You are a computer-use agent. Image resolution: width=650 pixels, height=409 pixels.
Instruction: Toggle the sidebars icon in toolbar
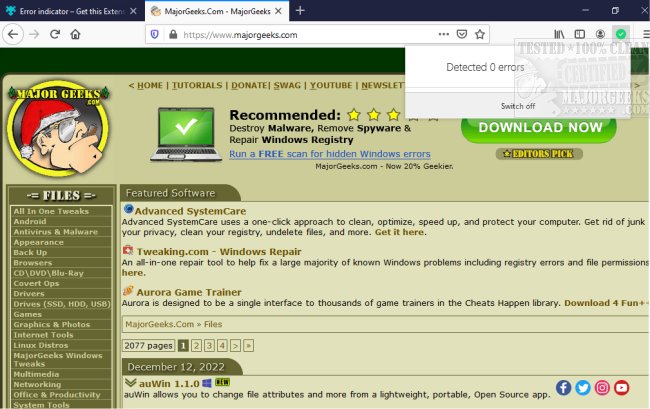point(580,34)
